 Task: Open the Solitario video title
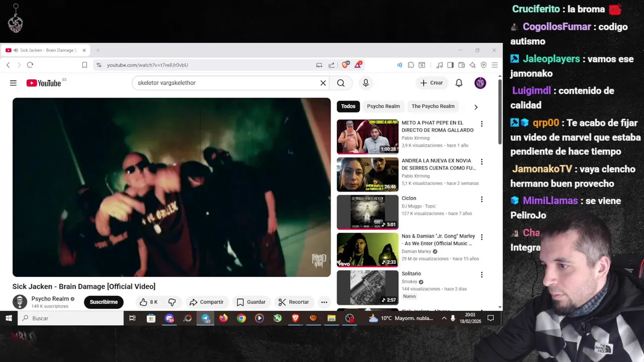411,274
